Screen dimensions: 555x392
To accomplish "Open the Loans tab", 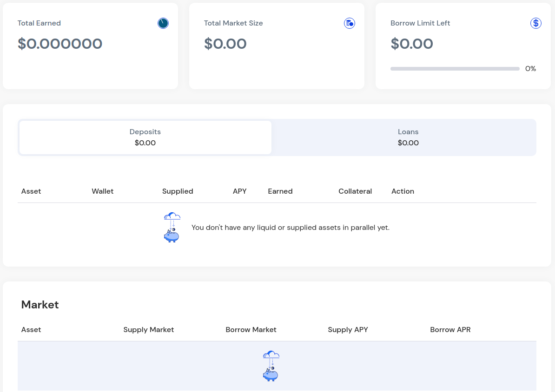I will pyautogui.click(x=408, y=137).
